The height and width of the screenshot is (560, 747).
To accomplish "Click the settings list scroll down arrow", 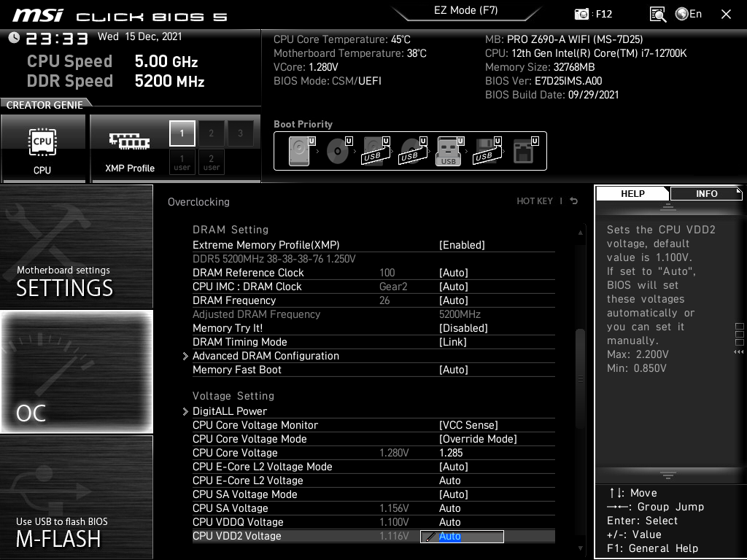I will 580,548.
